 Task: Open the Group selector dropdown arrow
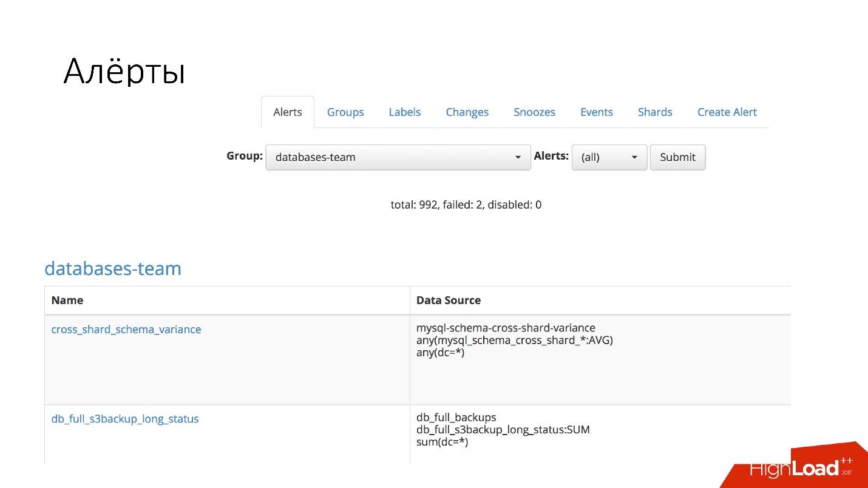point(518,157)
